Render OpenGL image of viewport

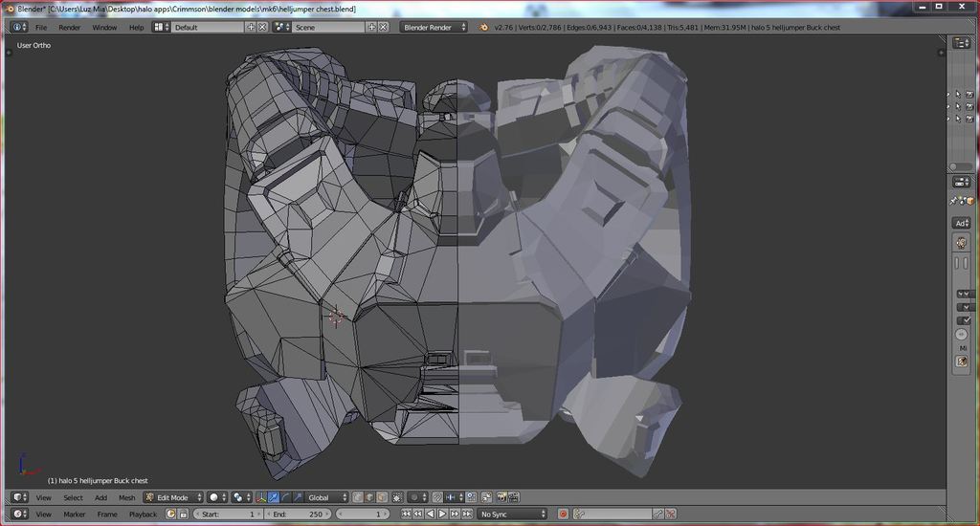[501, 497]
